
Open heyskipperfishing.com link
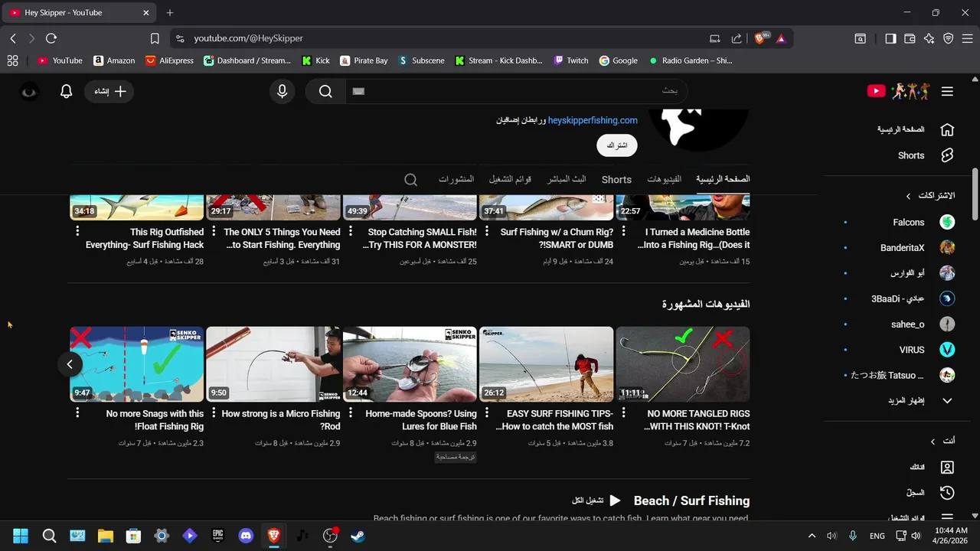[x=593, y=120]
